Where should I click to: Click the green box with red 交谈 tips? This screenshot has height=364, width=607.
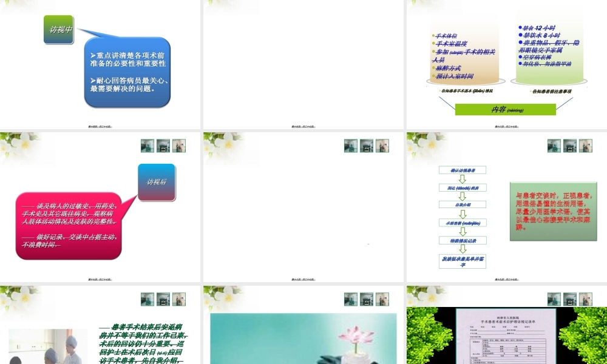[553, 211]
